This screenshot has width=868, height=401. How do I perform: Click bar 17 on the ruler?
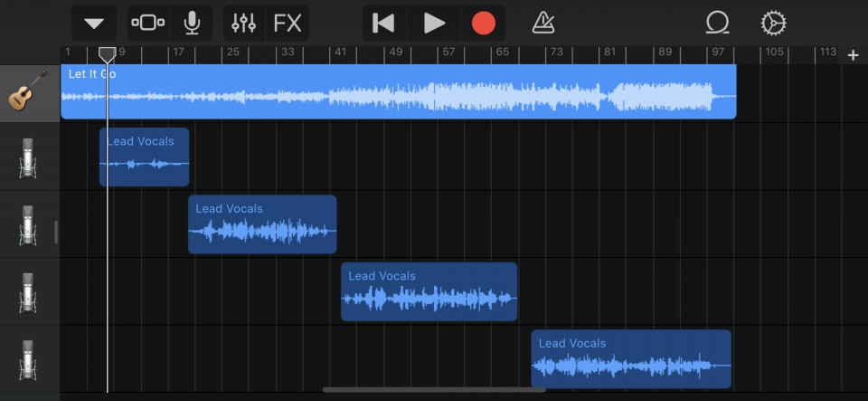point(178,53)
